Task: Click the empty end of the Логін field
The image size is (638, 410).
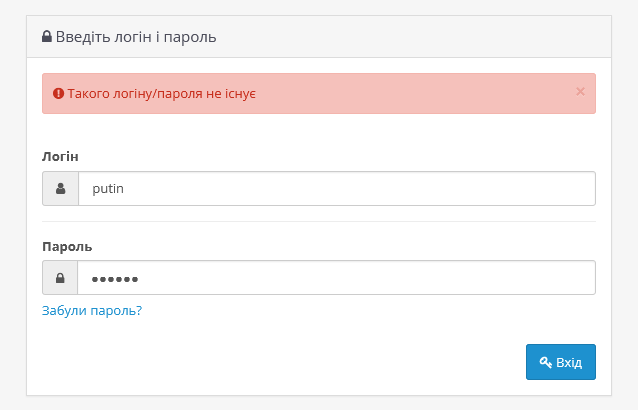Action: [x=500, y=188]
